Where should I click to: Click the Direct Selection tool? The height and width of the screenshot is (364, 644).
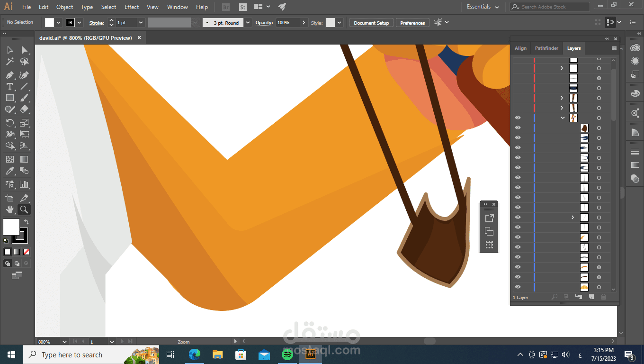click(x=25, y=50)
